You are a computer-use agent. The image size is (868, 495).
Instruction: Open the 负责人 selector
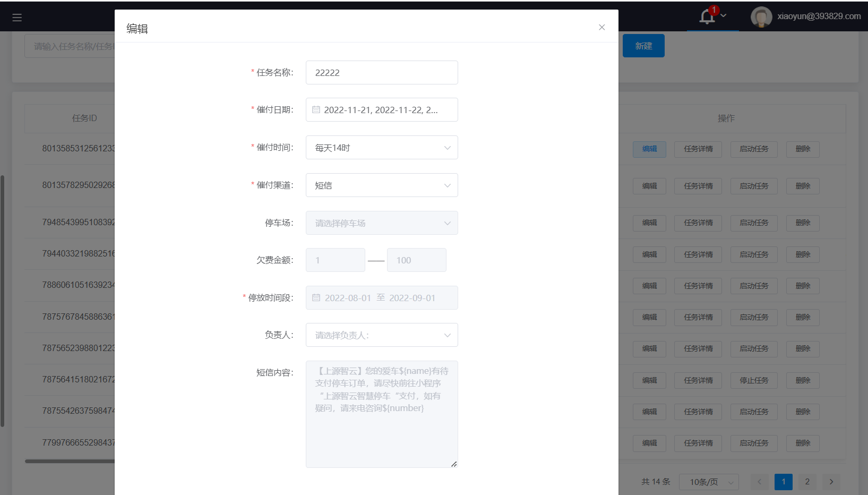point(382,335)
